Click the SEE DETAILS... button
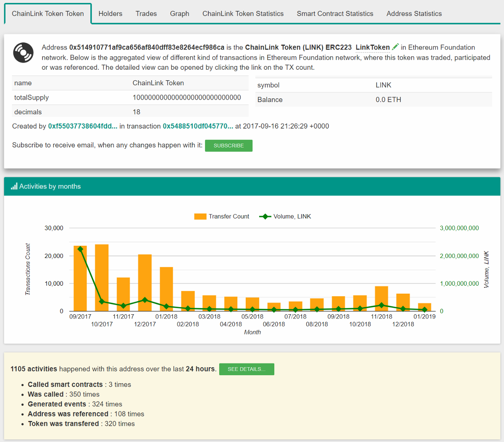The image size is (504, 442). (247, 369)
